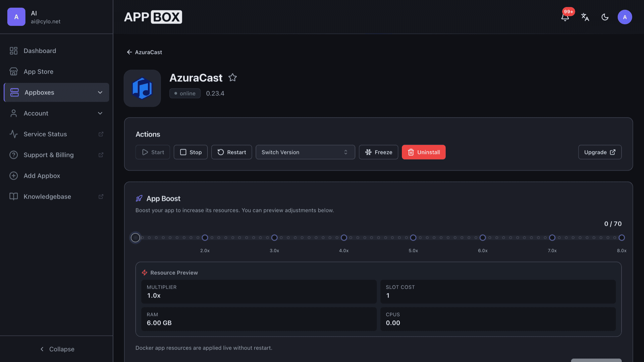Go back via AzuraCast arrow link

tap(144, 52)
